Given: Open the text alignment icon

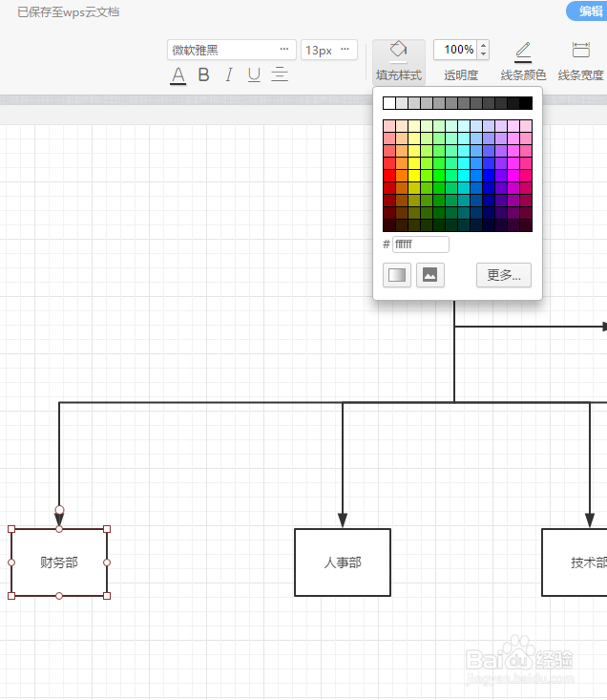Looking at the screenshot, I should (280, 74).
